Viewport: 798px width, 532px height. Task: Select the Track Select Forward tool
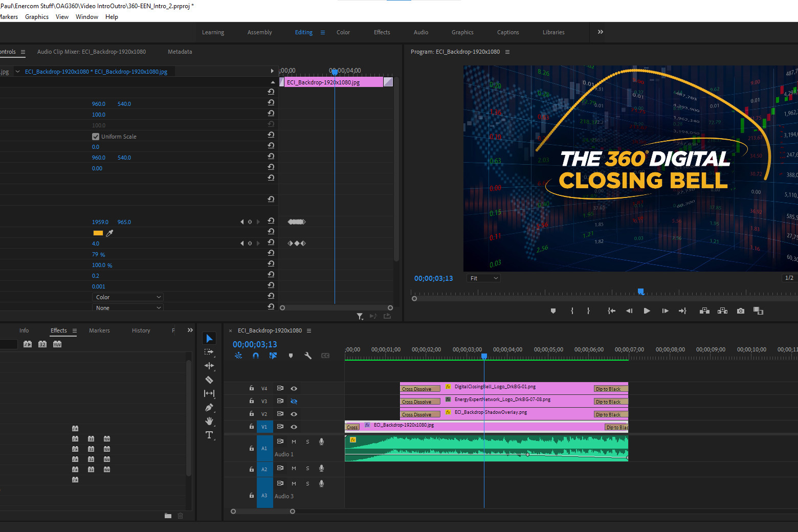tap(209, 352)
